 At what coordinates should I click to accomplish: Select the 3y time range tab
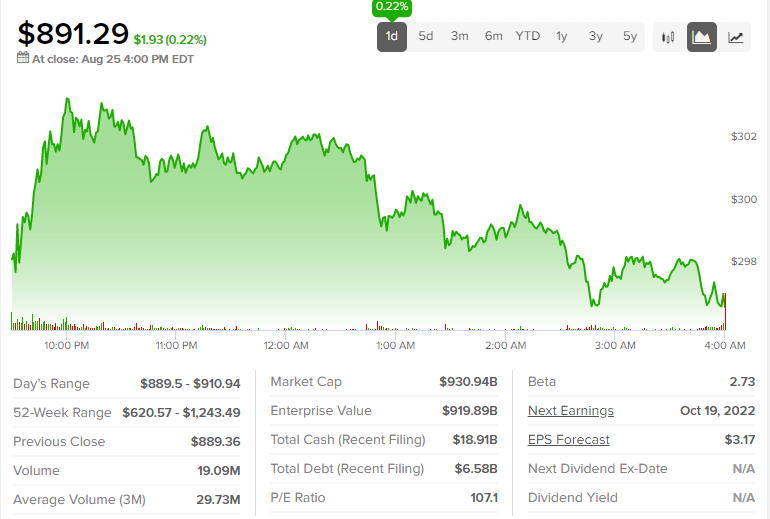click(x=596, y=36)
